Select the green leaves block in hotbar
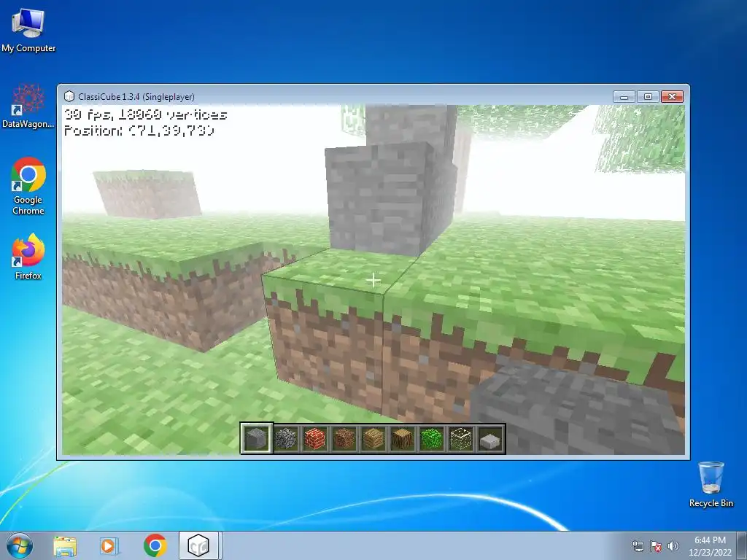Image resolution: width=747 pixels, height=560 pixels. point(432,438)
